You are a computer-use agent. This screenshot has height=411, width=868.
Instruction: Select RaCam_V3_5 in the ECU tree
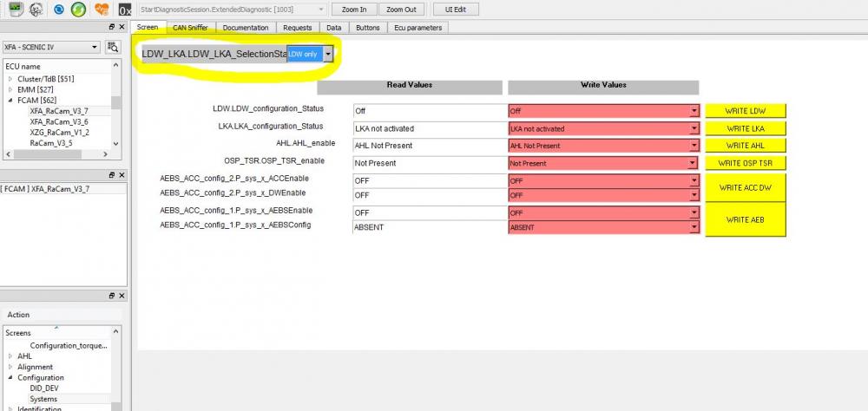[51, 143]
